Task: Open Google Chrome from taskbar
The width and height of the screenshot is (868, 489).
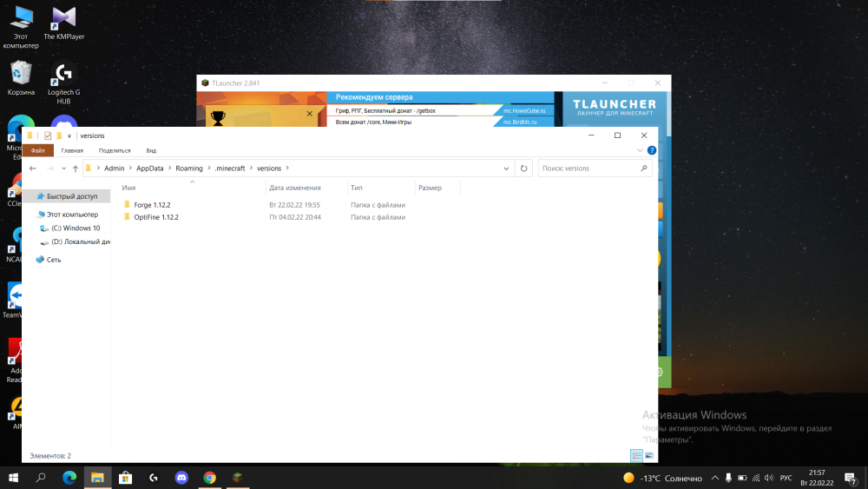Action: [210, 478]
